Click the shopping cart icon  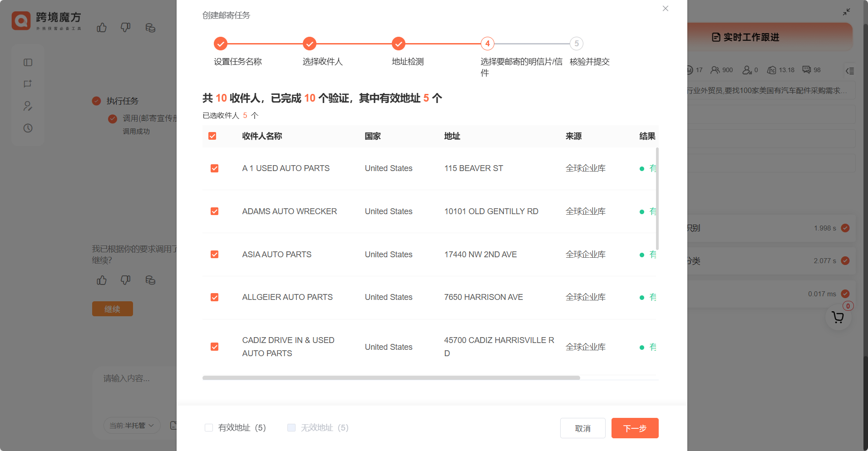(838, 318)
